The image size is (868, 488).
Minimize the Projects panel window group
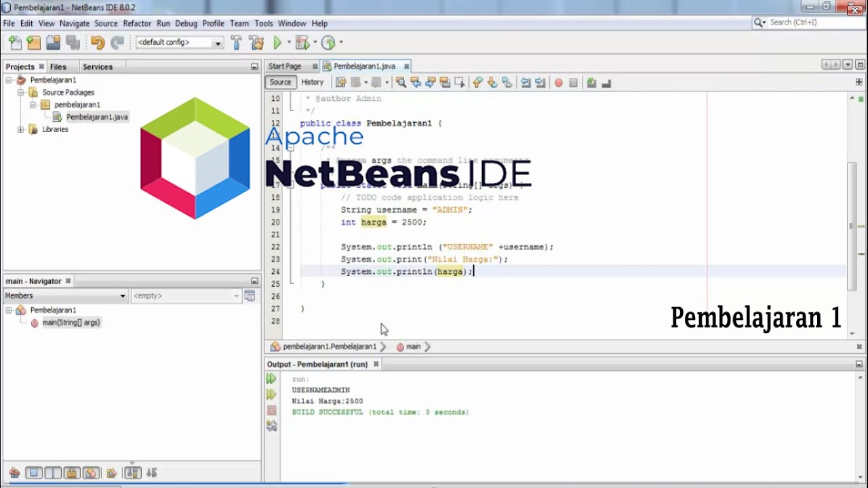click(x=254, y=66)
